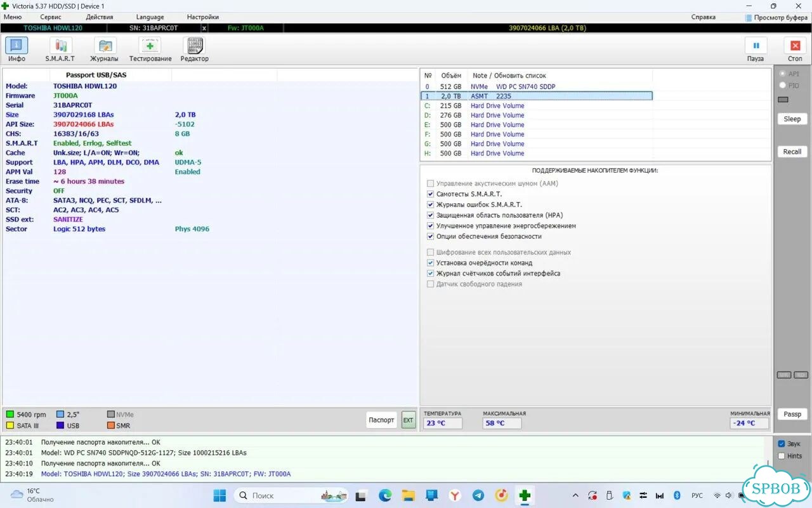Toggle Журнал счётчиков событий интерфейса checkbox
Viewport: 812px width, 508px height.
[431, 274]
